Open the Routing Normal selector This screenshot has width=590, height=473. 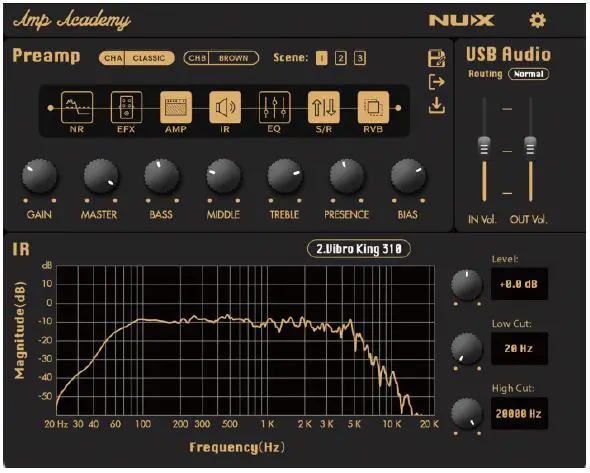[x=529, y=74]
